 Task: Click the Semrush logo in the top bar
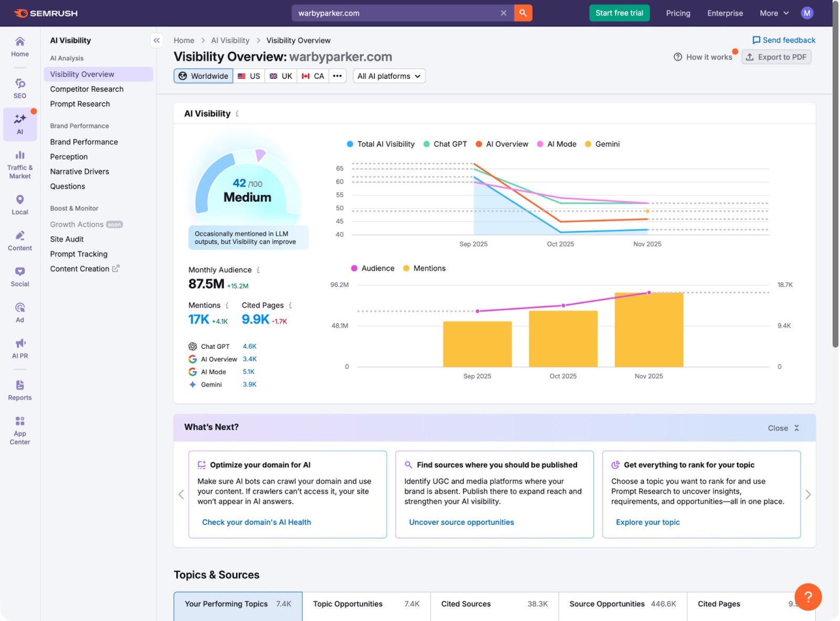click(x=45, y=13)
